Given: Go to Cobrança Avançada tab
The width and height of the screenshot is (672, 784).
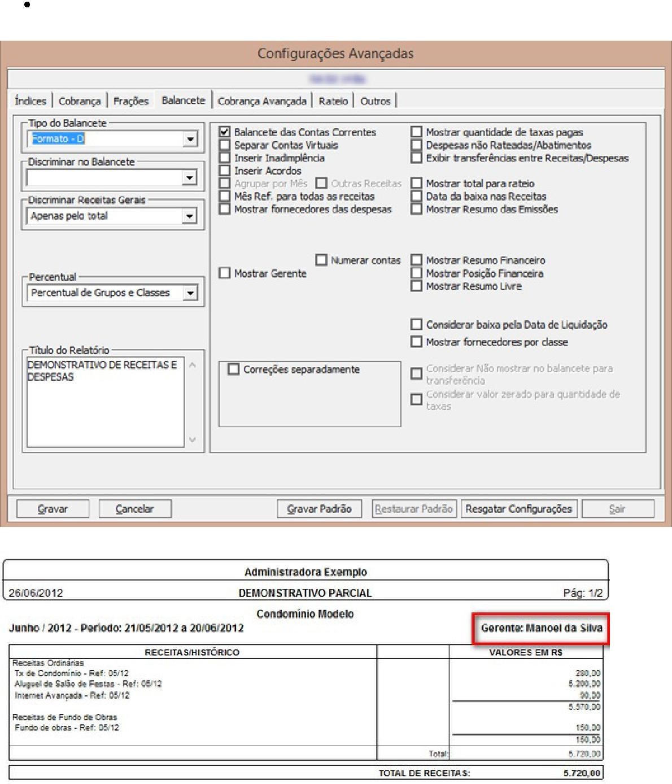Looking at the screenshot, I should point(262,101).
